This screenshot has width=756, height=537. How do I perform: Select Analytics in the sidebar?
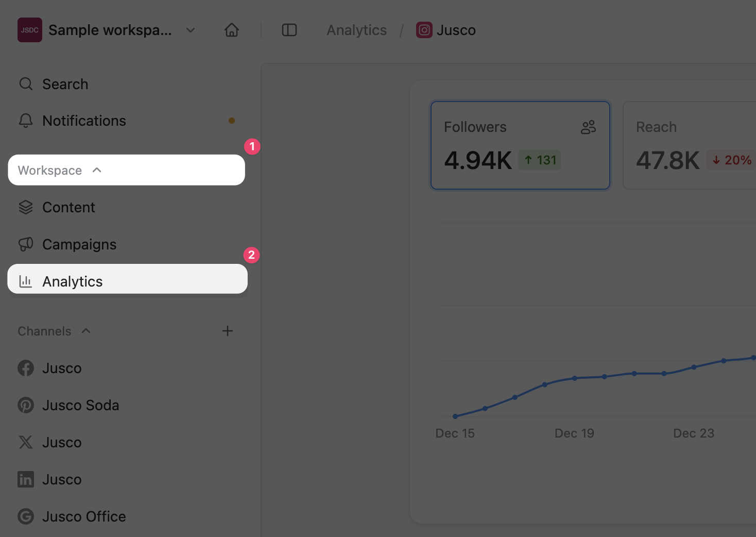73,281
